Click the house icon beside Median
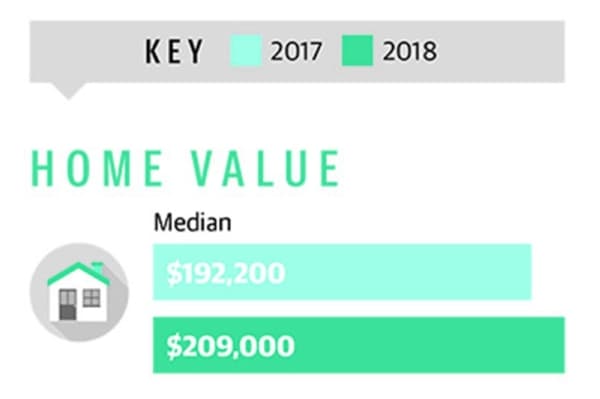 pos(79,292)
